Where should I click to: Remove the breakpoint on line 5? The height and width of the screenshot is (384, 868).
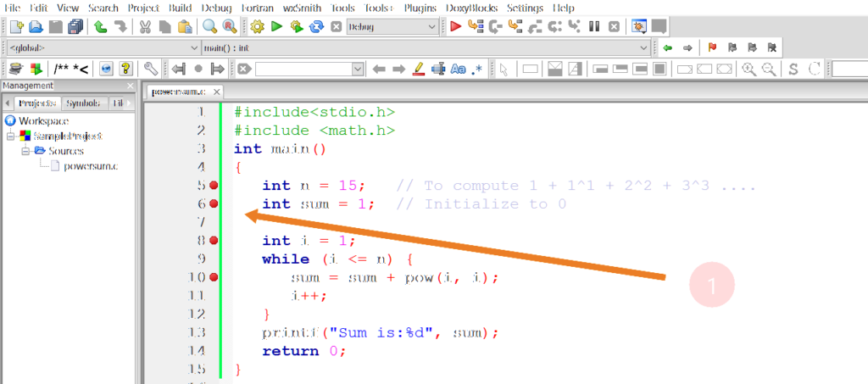coord(214,186)
